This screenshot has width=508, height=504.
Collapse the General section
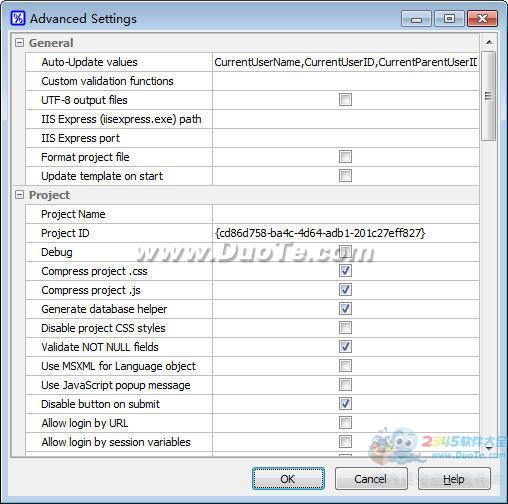(20, 43)
